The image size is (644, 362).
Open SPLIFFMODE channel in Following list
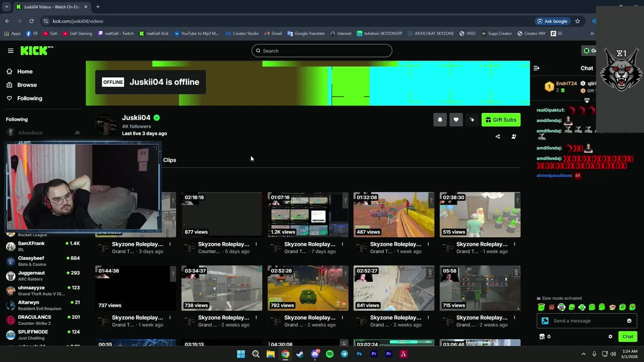(43, 335)
